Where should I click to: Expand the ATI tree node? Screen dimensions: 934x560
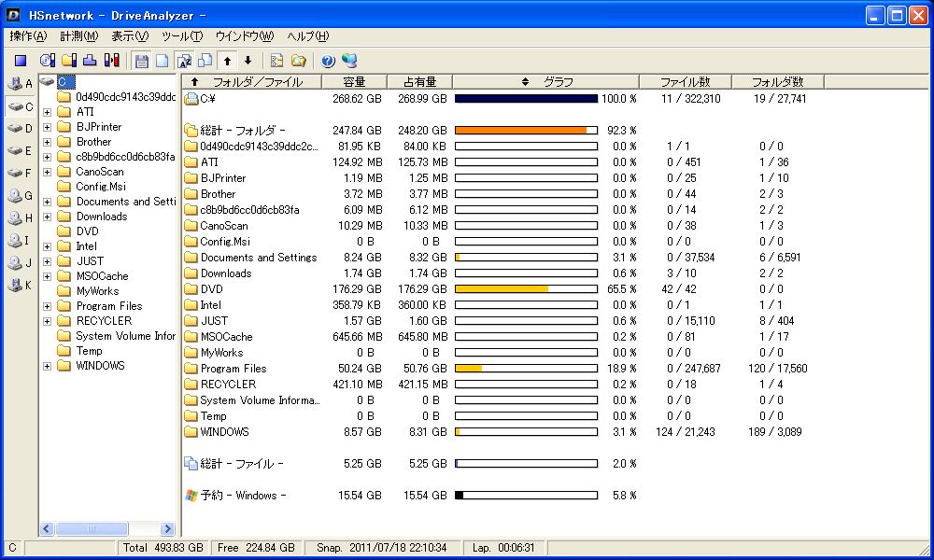pos(47,112)
